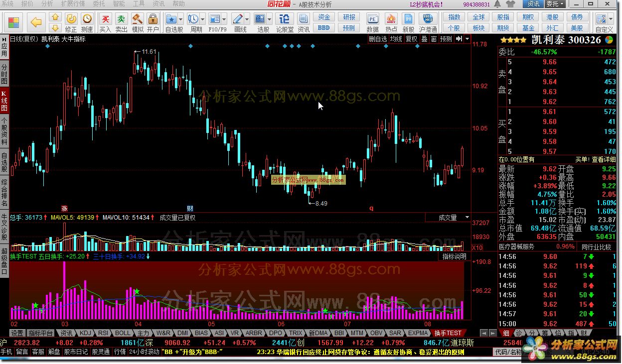622x364 pixels.
Task: Open the 自定义 customize icon
Action: pos(602,19)
